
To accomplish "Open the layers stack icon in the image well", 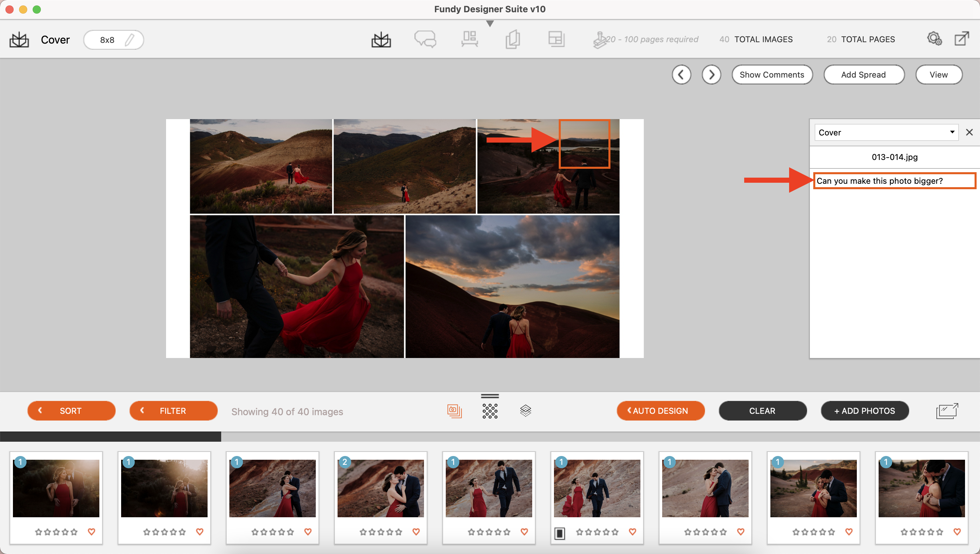I will tap(525, 411).
